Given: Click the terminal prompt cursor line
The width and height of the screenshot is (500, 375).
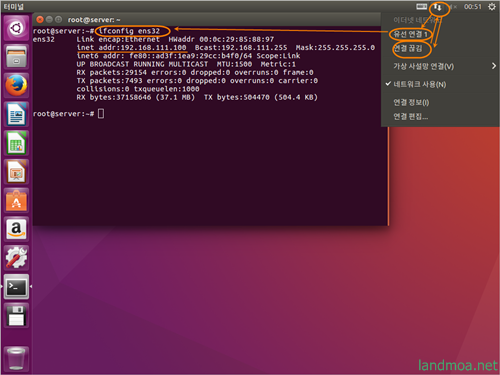Looking at the screenshot, I should (x=68, y=114).
